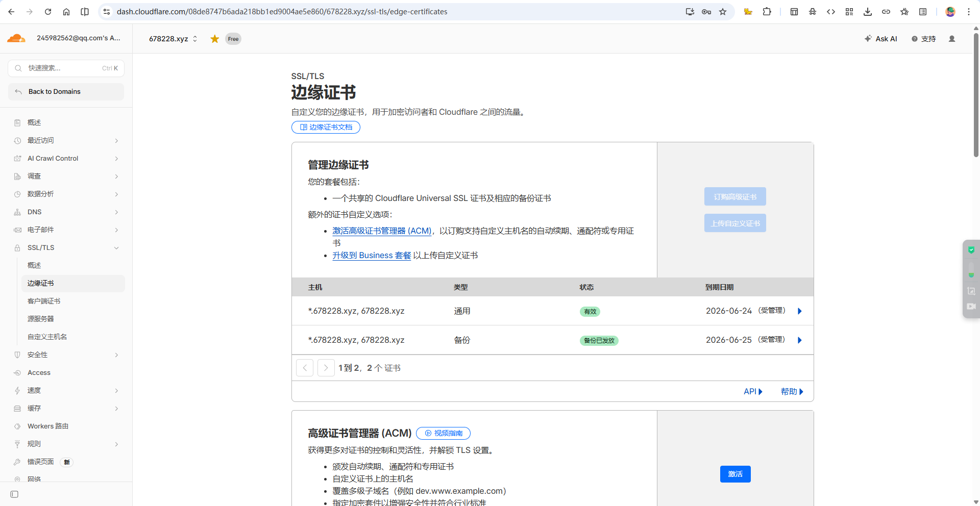The image size is (980, 506).
Task: Open the browser three-dot menu
Action: pos(969,12)
